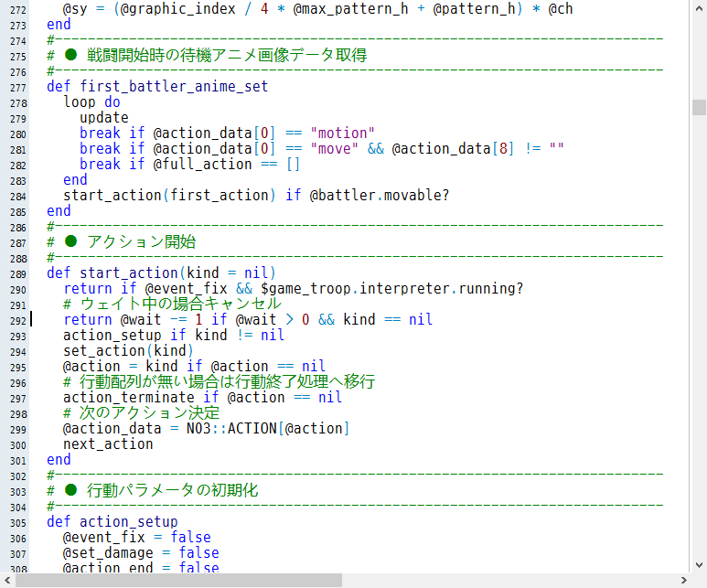Click heading comment 'アクション開始' on line 287
The height and width of the screenshot is (588, 707).
(141, 241)
